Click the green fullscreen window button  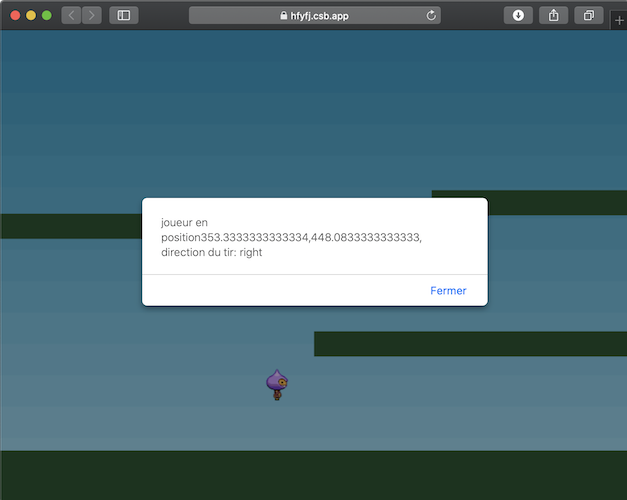(x=47, y=16)
